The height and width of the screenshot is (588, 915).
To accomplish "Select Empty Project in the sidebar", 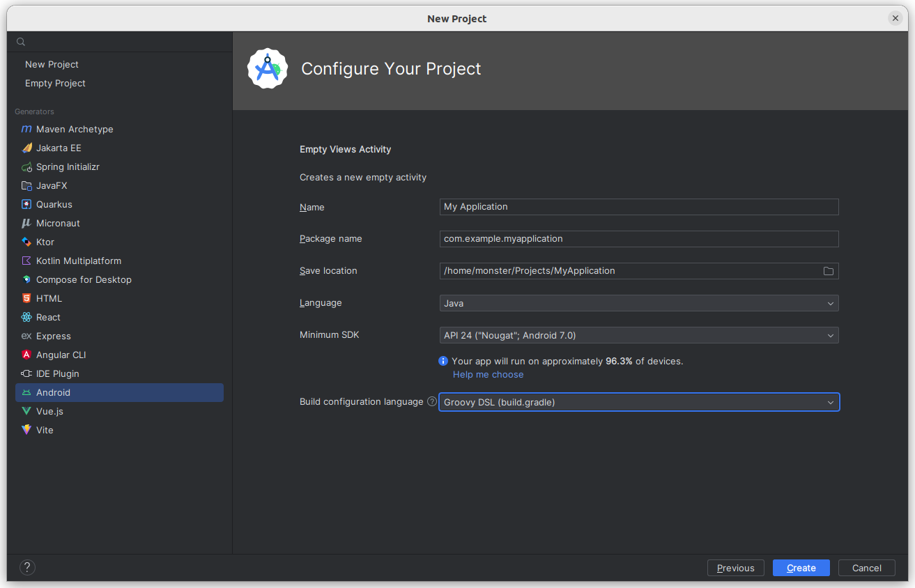I will click(x=119, y=83).
